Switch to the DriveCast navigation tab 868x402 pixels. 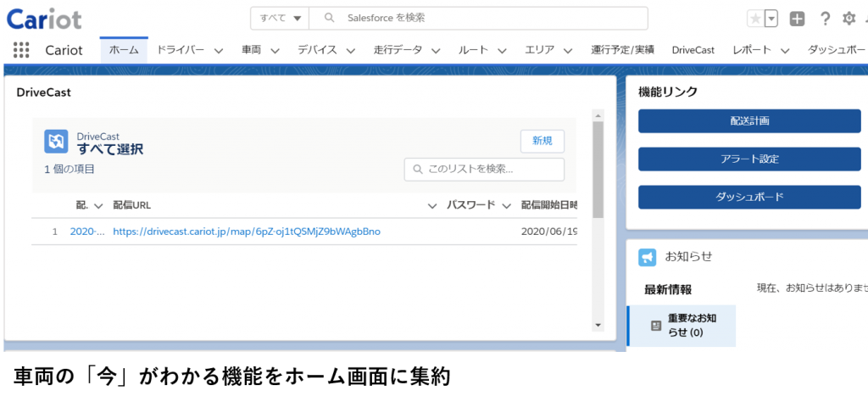[x=693, y=50]
